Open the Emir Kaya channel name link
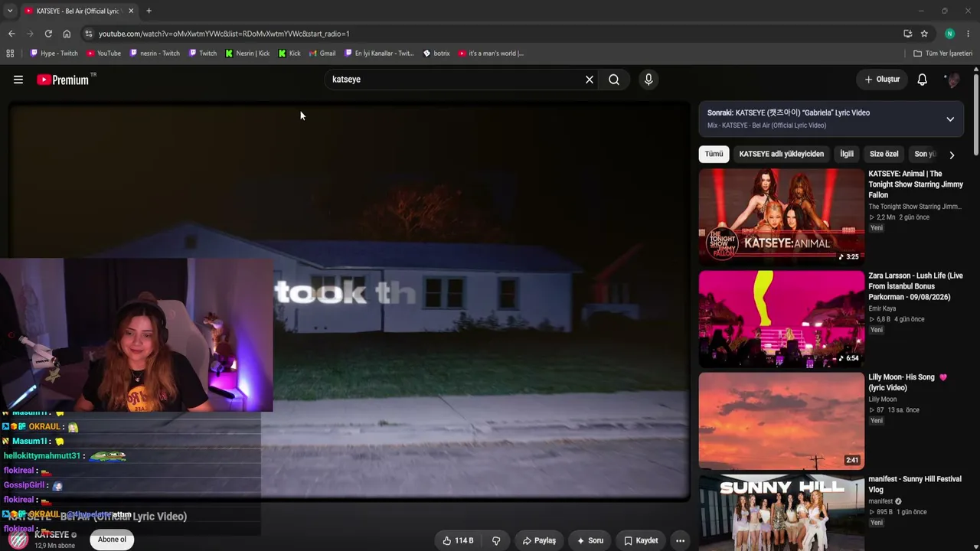Image resolution: width=980 pixels, height=551 pixels. [882, 308]
